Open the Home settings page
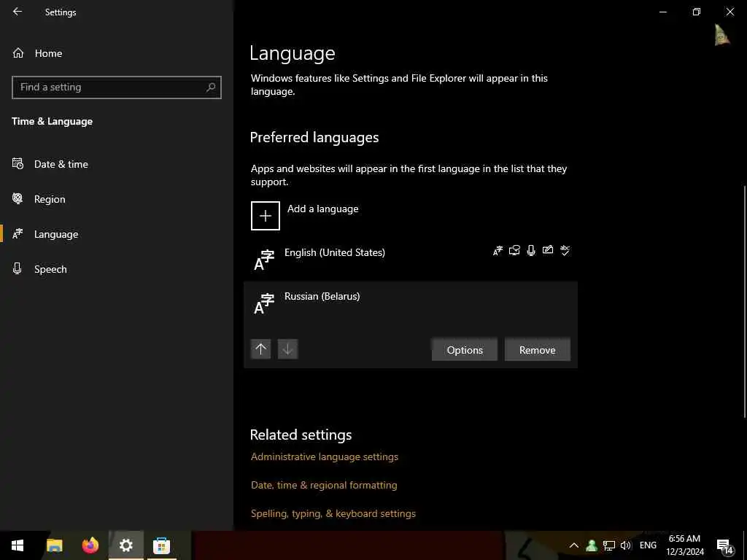 (x=48, y=53)
